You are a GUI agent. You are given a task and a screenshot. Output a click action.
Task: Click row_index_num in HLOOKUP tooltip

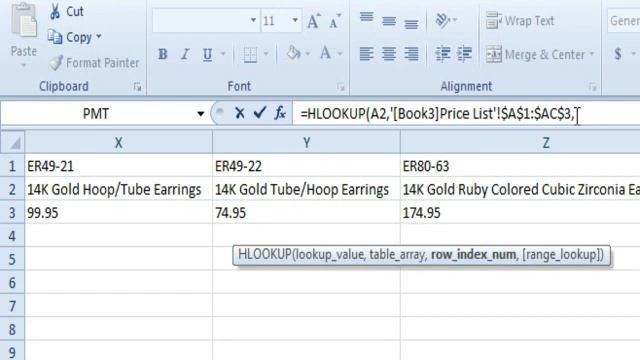473,255
